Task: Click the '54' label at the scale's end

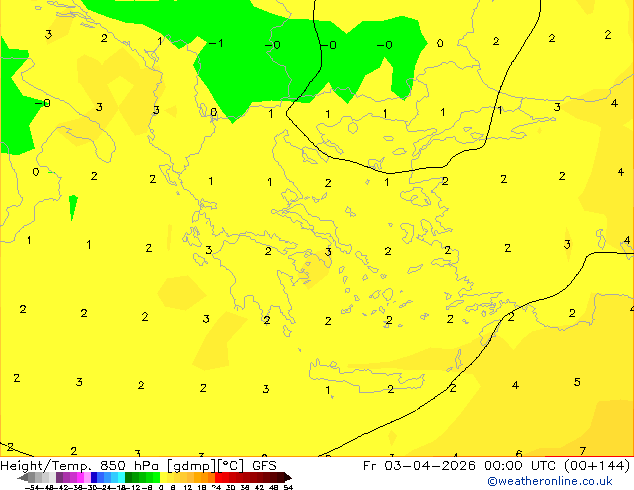Action: (288, 487)
